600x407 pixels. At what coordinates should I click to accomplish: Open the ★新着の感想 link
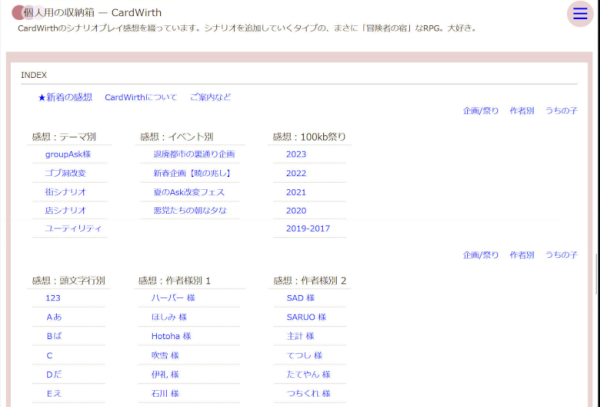click(x=65, y=97)
